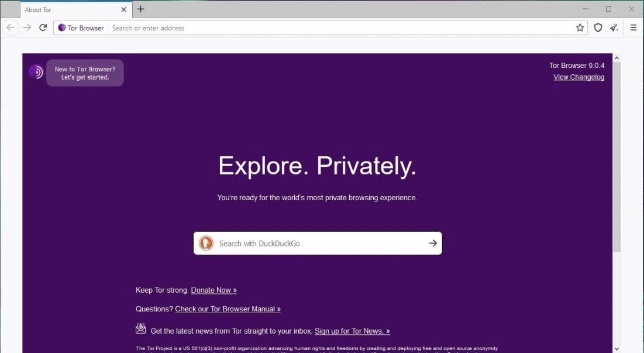644x353 pixels.
Task: Click the DuckDuckGo logo in the search box
Action: (206, 242)
